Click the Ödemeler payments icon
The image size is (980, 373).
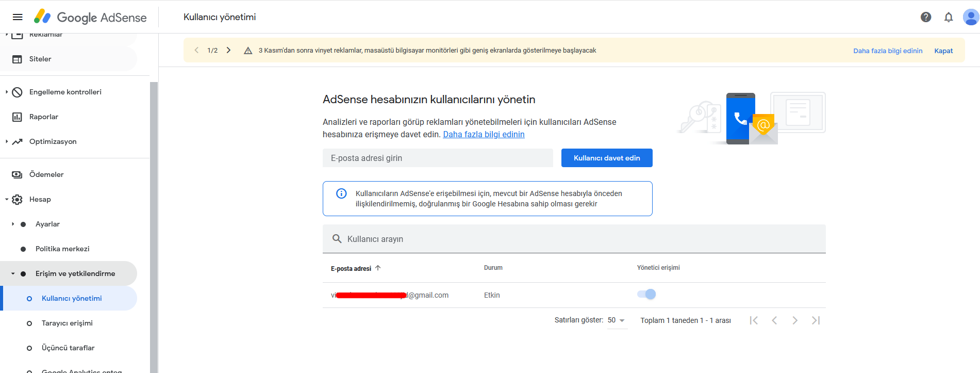(x=17, y=175)
